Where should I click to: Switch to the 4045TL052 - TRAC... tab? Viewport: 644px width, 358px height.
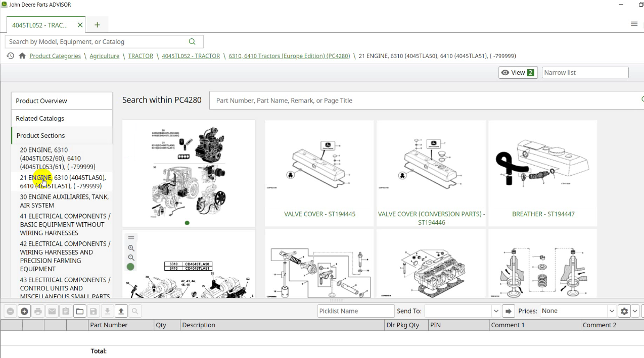point(40,25)
